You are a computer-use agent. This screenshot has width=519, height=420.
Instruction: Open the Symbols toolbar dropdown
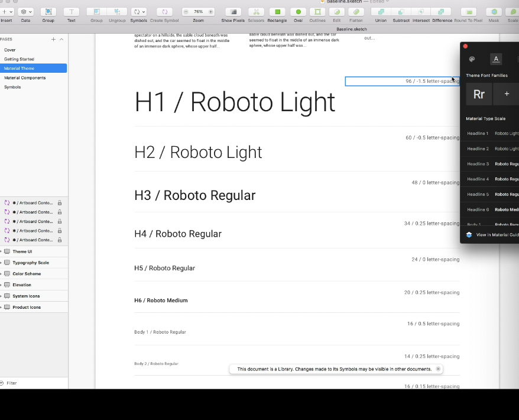[139, 12]
